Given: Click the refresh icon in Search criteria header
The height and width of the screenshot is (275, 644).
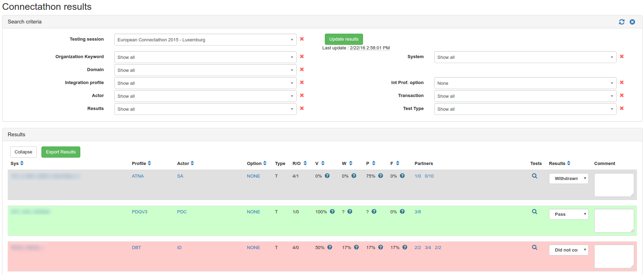Looking at the screenshot, I should [x=622, y=22].
